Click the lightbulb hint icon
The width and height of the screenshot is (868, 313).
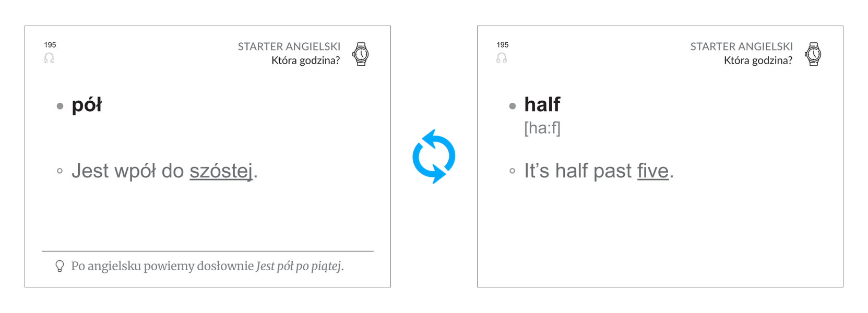tap(60, 267)
